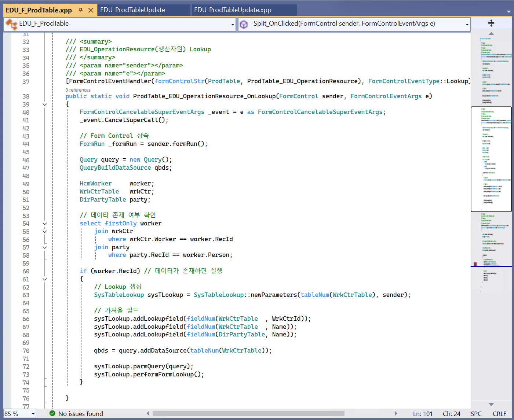Click the class icon beside EDU_F_ProdTable
Screen dimensions: 514x420
click(x=11, y=24)
